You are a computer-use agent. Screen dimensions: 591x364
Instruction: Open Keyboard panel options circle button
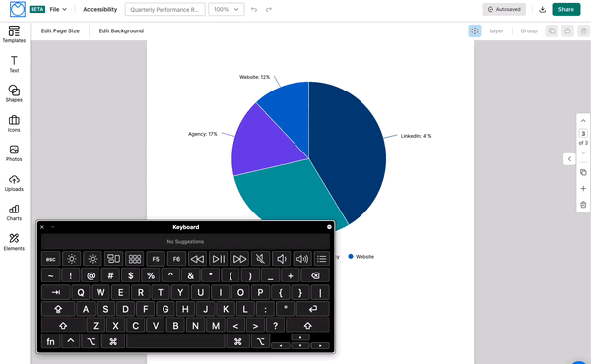tap(329, 227)
